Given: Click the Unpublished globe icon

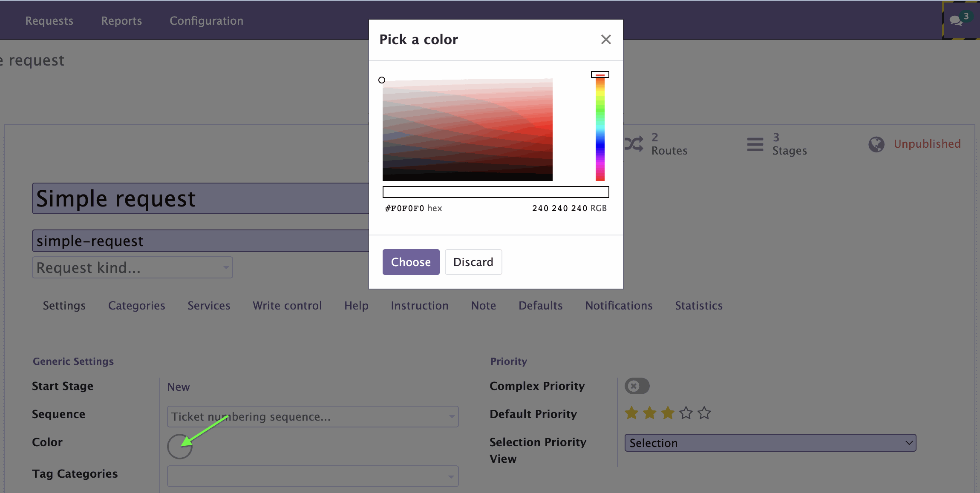Looking at the screenshot, I should [876, 144].
